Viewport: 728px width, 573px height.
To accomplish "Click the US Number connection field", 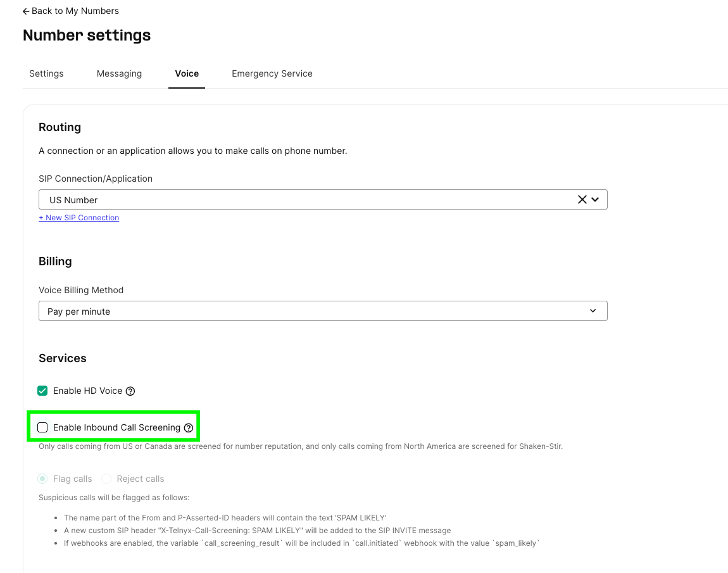I will 323,199.
